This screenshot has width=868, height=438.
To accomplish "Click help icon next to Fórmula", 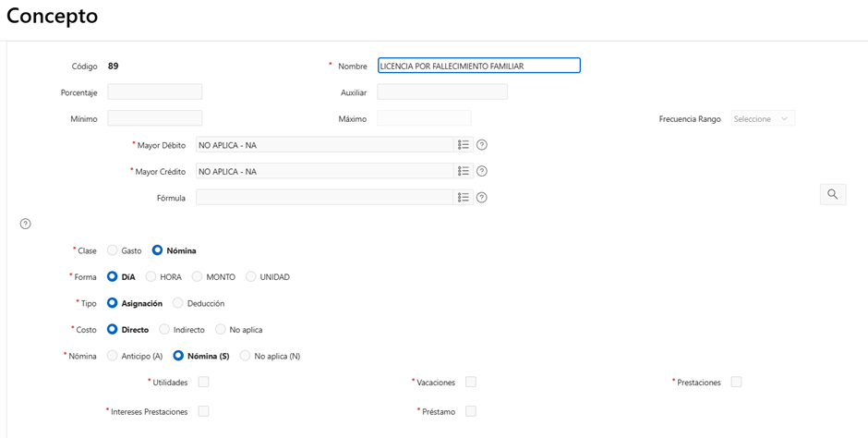I will (x=482, y=197).
